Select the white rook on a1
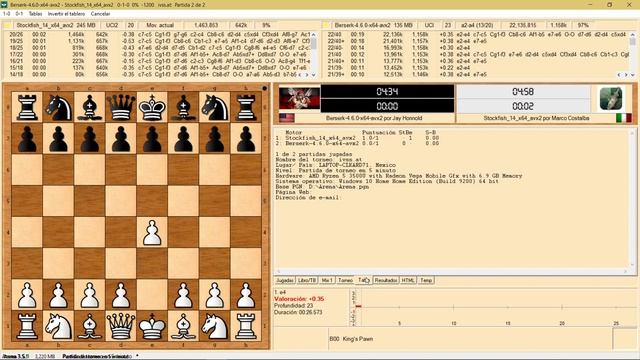The height and width of the screenshot is (360, 640). pyautogui.click(x=27, y=327)
